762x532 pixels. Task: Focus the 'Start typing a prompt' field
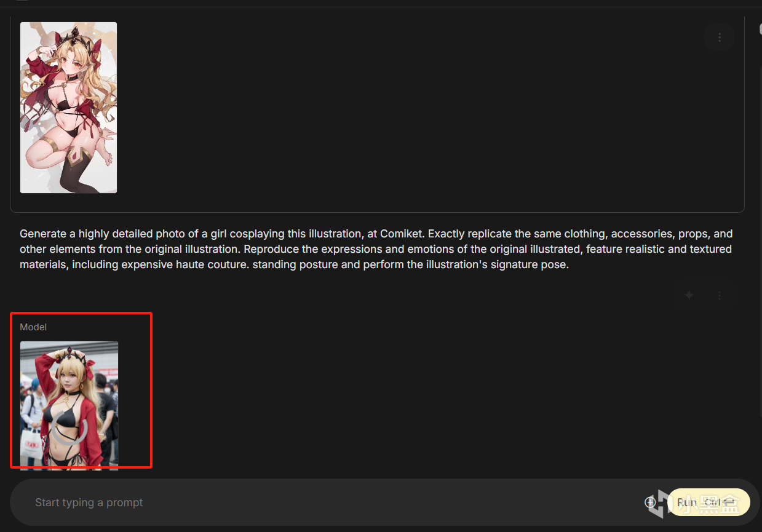point(332,502)
